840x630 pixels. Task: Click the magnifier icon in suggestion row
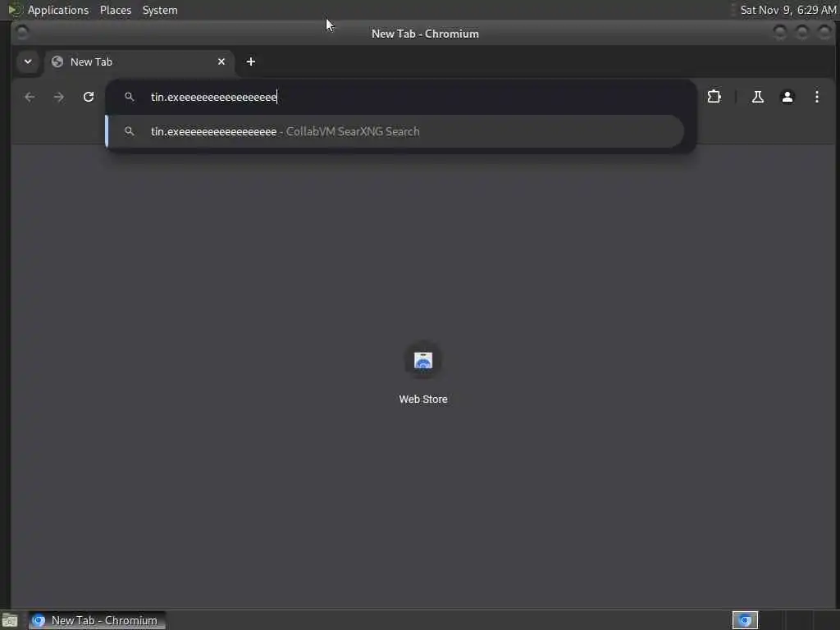point(129,131)
